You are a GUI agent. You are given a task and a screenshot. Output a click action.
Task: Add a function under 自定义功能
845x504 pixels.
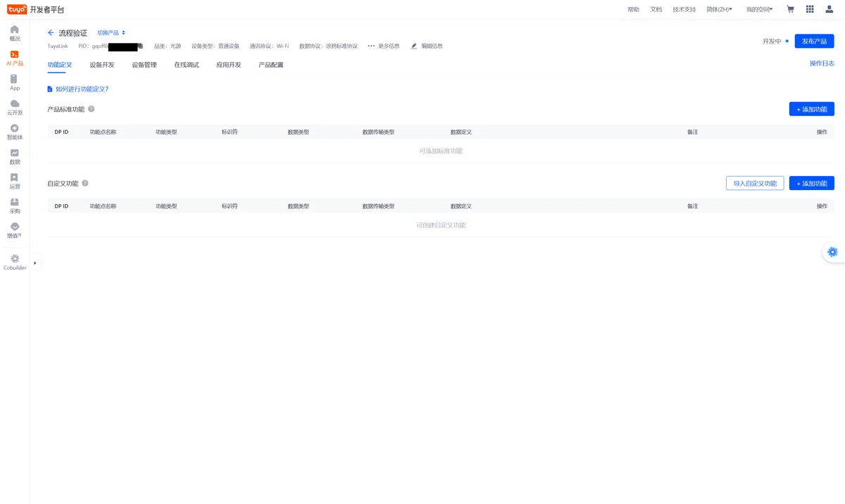[812, 183]
